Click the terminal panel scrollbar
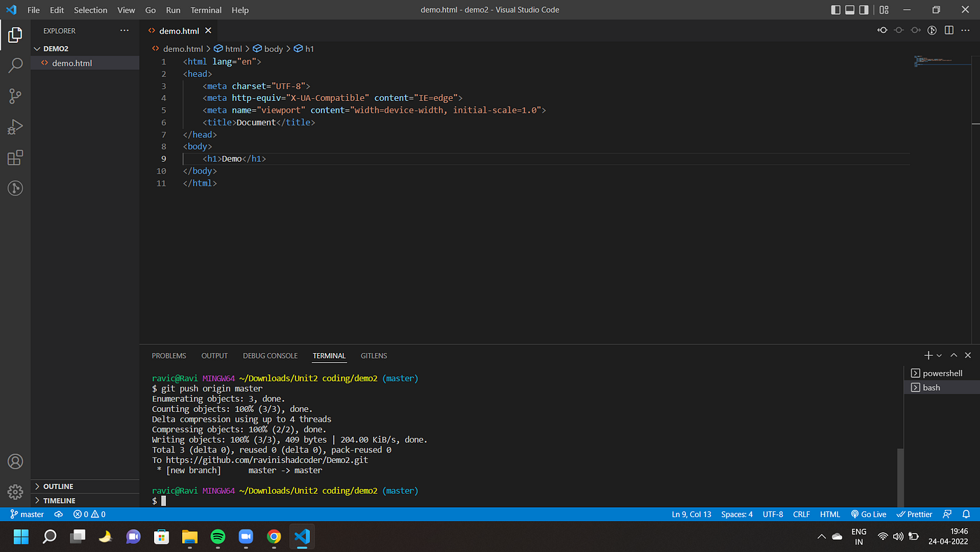 click(900, 478)
